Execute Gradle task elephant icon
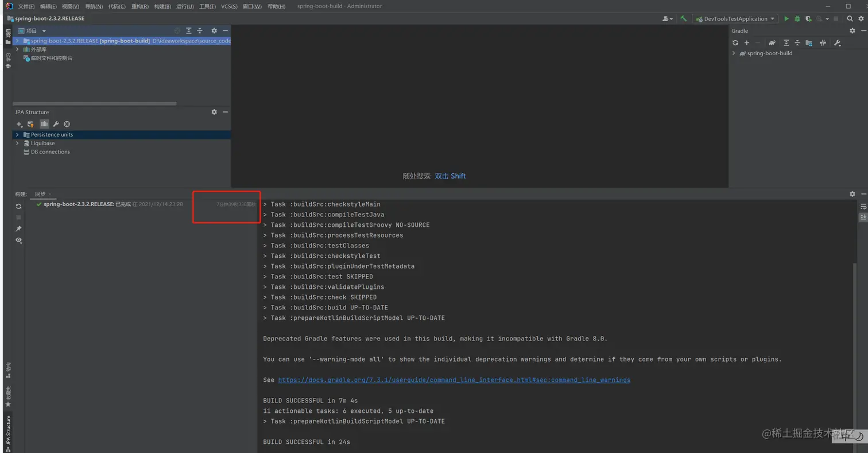This screenshot has height=453, width=868. click(772, 43)
